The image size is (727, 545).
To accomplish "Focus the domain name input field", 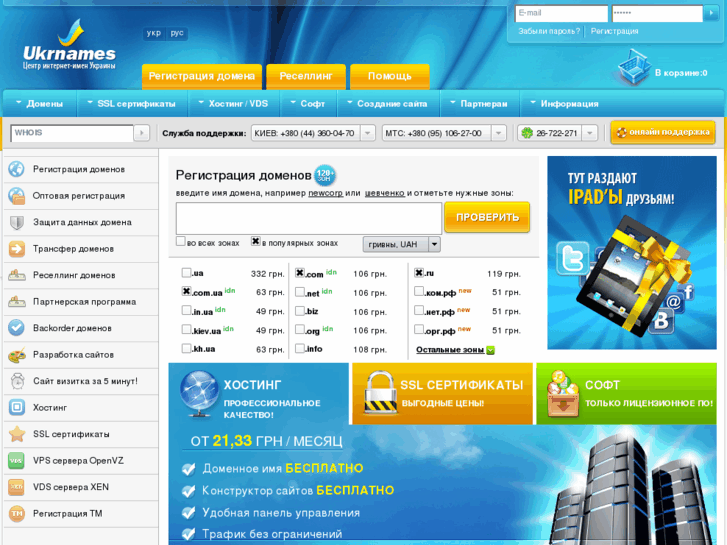I will [x=309, y=218].
